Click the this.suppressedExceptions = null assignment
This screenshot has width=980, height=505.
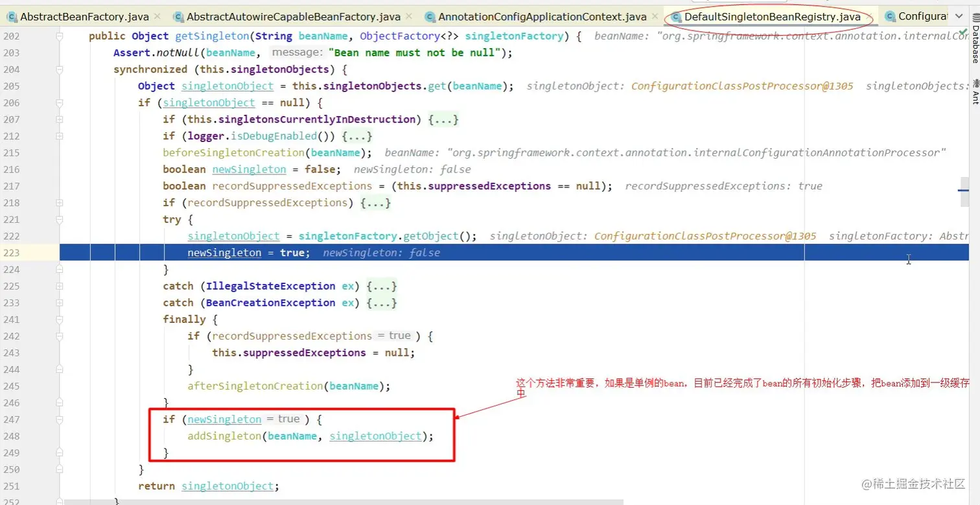pos(313,353)
